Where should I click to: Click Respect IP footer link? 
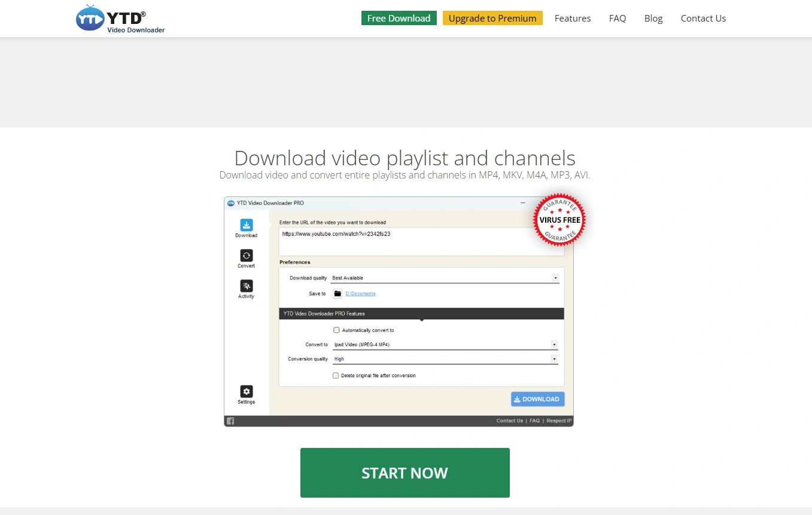[559, 421]
